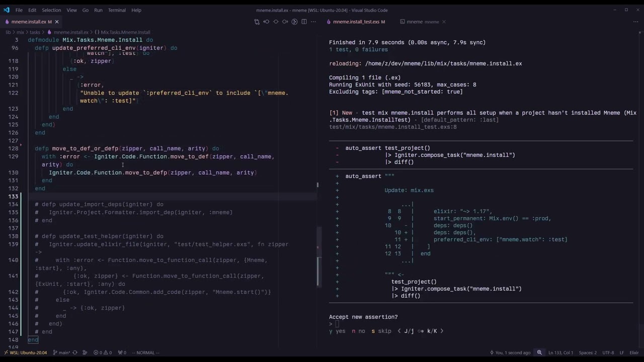The image size is (644, 362).
Task: Change indentation via Spaces: 2
Action: 588,352
